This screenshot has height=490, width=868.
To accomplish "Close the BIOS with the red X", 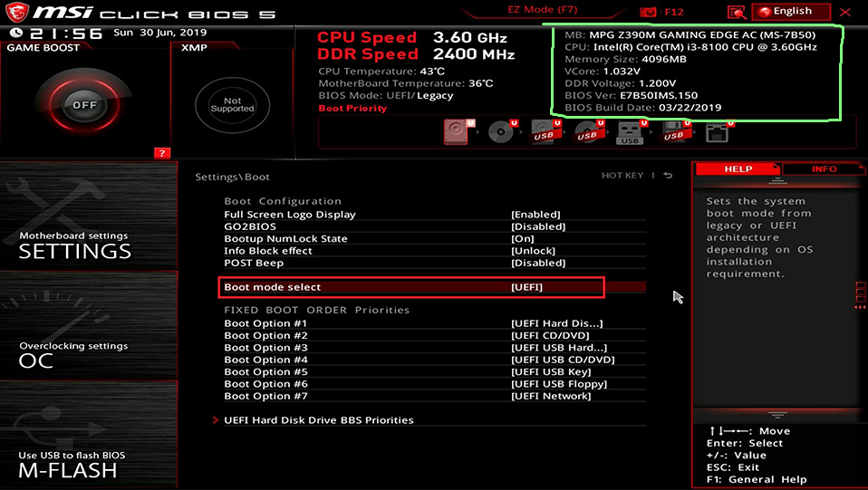I will click(x=844, y=12).
